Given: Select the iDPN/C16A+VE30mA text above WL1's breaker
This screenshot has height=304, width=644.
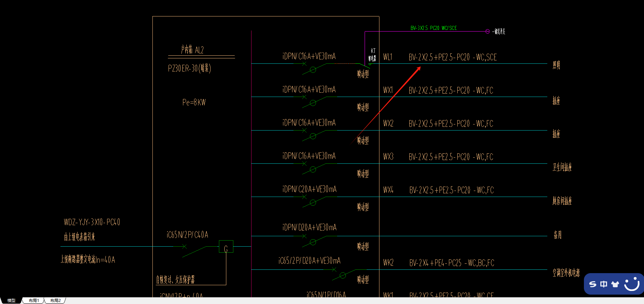Looking at the screenshot, I should [x=309, y=56].
